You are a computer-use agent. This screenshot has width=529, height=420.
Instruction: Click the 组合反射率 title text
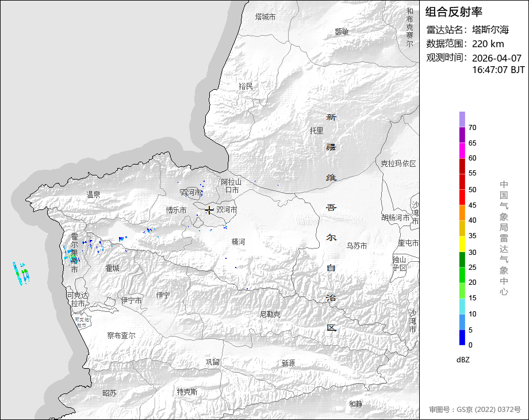454,12
